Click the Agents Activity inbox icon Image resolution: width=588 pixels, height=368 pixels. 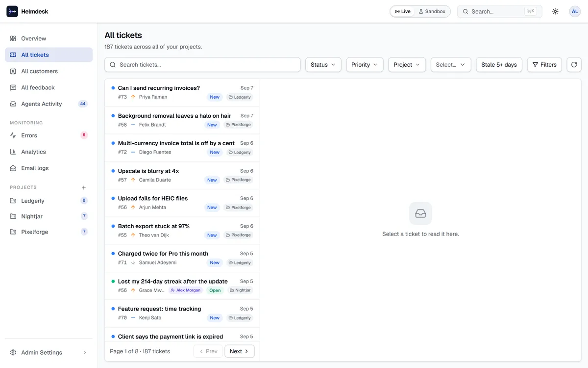13,104
